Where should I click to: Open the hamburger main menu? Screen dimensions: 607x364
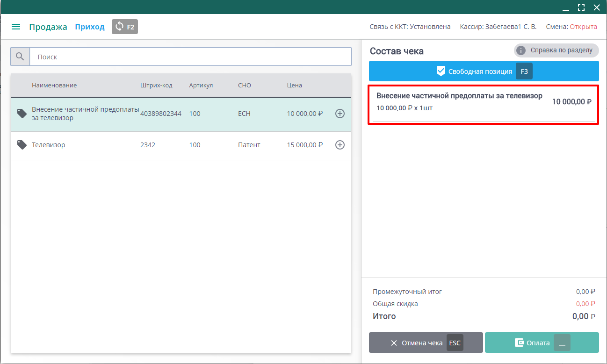pos(16,27)
